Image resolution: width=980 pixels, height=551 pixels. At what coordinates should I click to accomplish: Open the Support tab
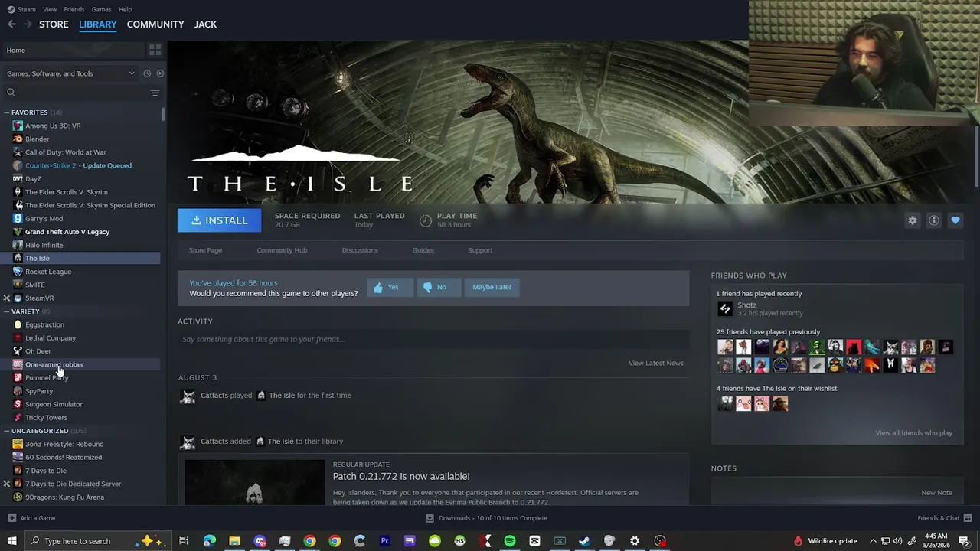click(x=480, y=250)
